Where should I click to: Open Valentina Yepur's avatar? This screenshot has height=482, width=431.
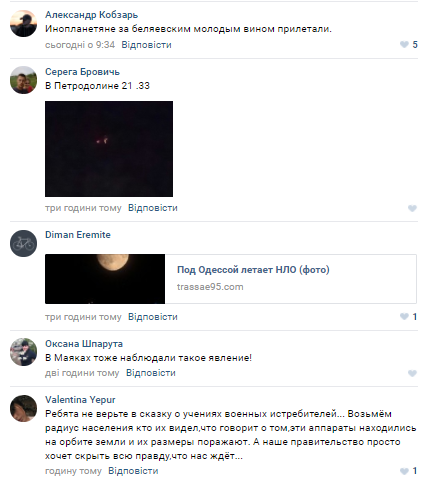click(x=23, y=408)
